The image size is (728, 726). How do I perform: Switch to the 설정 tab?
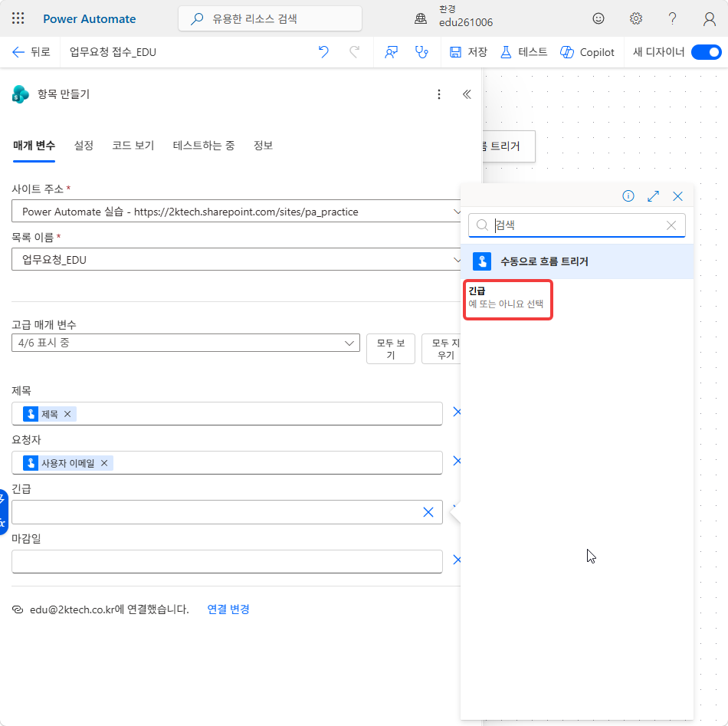point(84,146)
